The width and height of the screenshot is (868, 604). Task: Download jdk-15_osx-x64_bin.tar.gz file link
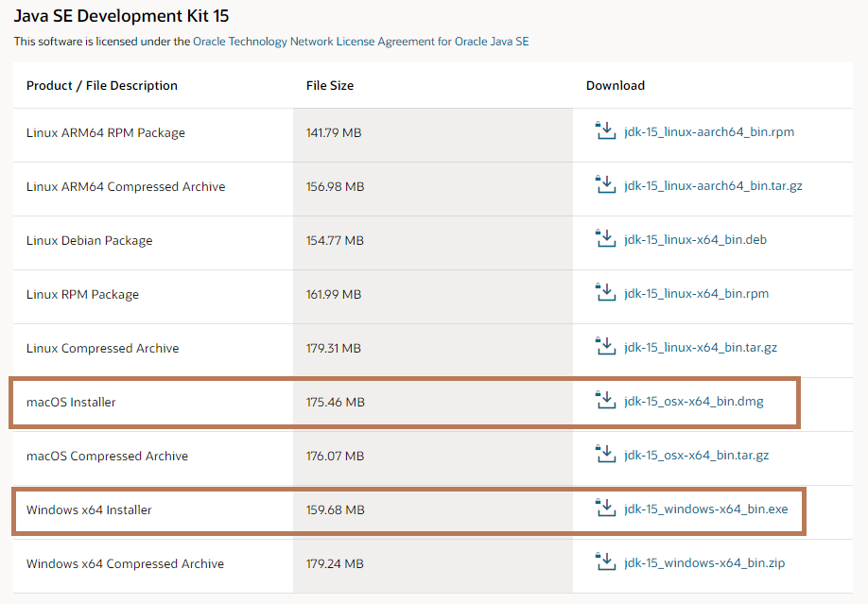(697, 455)
